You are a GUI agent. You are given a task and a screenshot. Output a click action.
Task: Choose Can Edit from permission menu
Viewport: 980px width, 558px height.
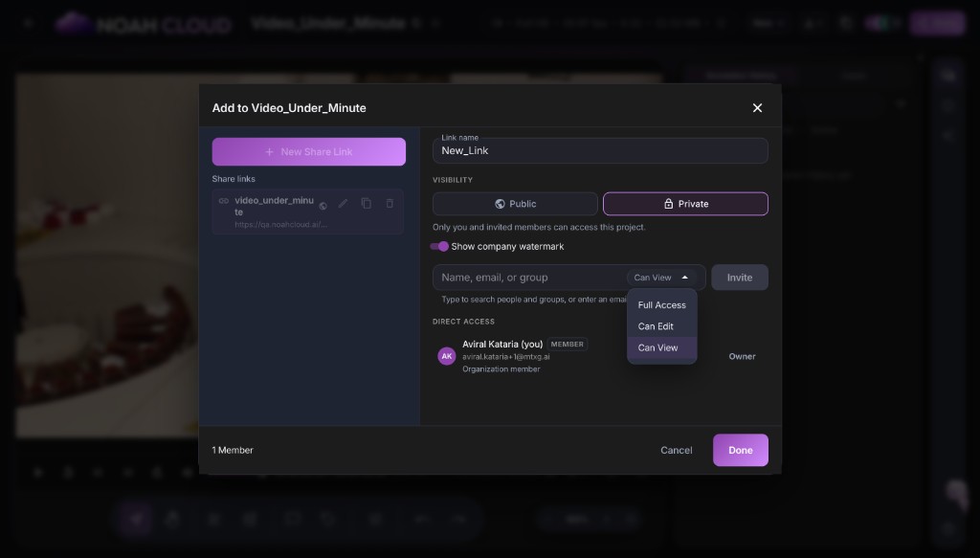point(662,326)
